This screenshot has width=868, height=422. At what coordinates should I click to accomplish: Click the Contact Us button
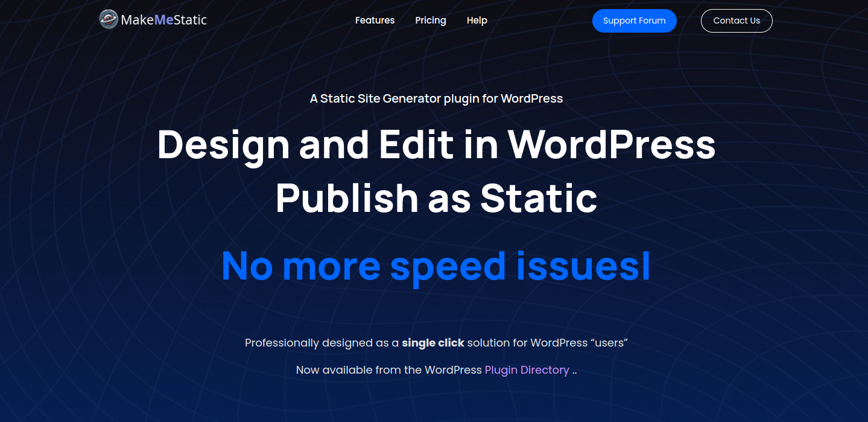click(737, 21)
